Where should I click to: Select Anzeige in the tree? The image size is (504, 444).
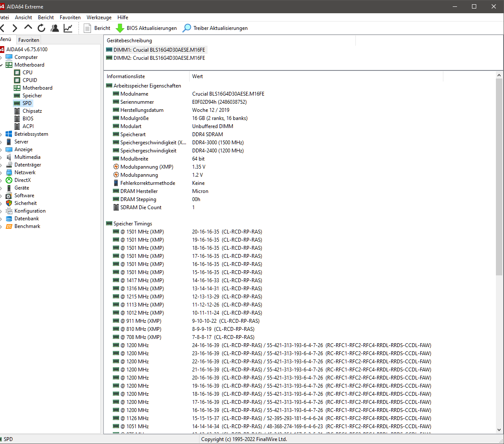click(23, 149)
